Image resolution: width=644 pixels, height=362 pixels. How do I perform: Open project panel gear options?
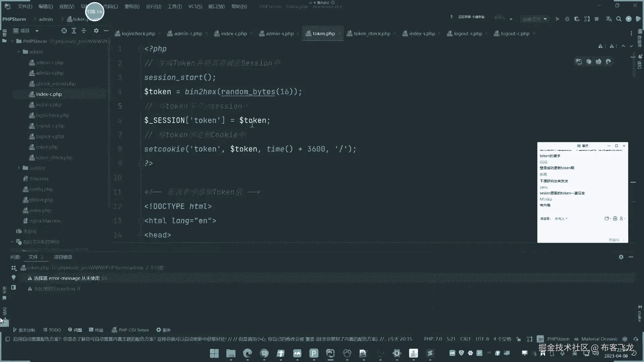[x=96, y=31]
